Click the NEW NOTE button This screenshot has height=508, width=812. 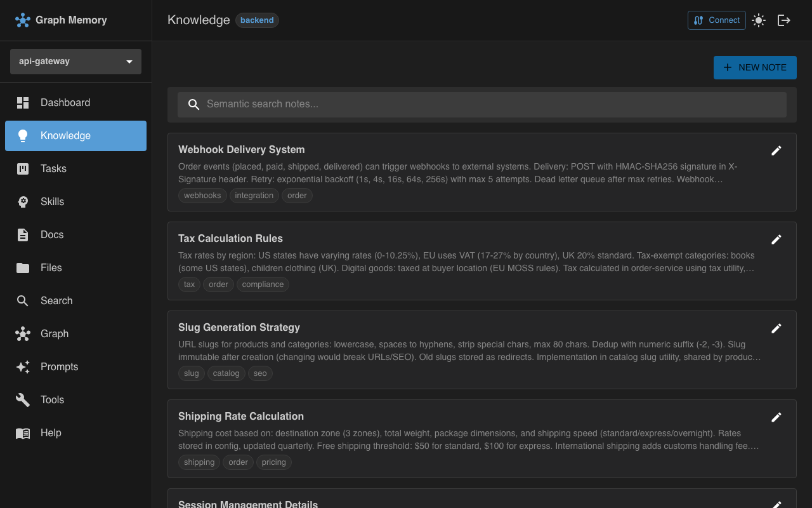coord(755,67)
